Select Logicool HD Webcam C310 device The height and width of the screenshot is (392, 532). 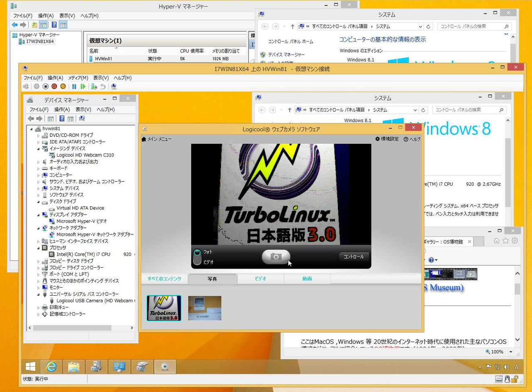point(85,155)
